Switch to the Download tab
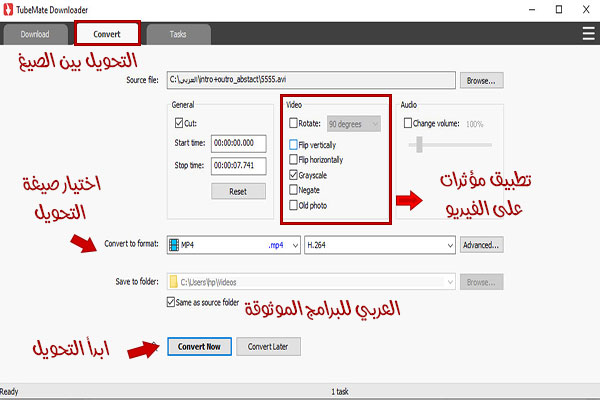 [35, 34]
